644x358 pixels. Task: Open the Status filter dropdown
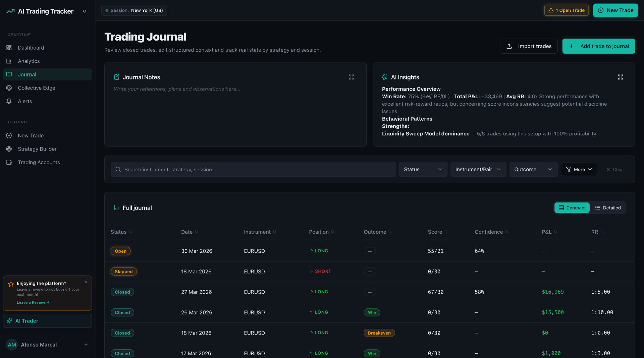[x=423, y=170]
